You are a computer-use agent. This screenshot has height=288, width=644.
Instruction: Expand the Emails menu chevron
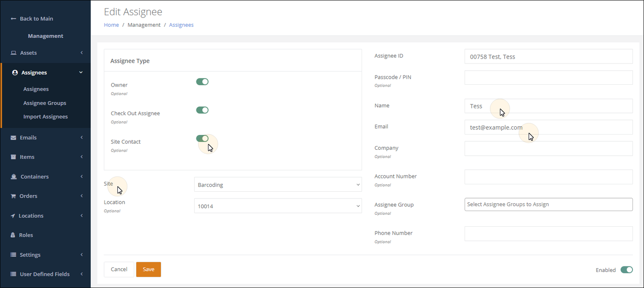click(x=81, y=138)
